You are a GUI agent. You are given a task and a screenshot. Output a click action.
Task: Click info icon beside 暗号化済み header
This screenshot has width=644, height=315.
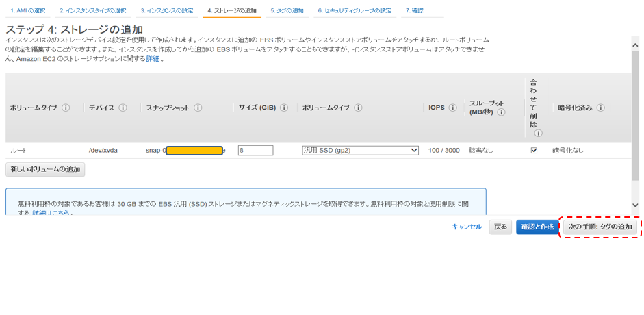[600, 108]
